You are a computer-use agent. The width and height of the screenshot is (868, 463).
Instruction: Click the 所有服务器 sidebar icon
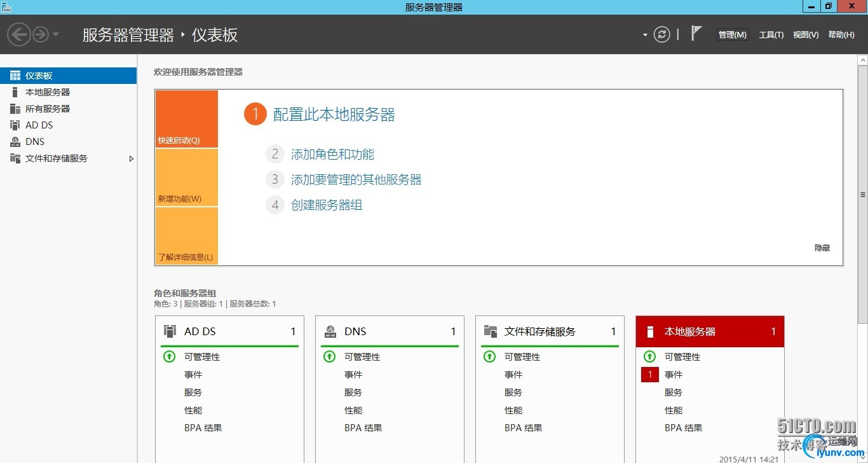coord(15,109)
